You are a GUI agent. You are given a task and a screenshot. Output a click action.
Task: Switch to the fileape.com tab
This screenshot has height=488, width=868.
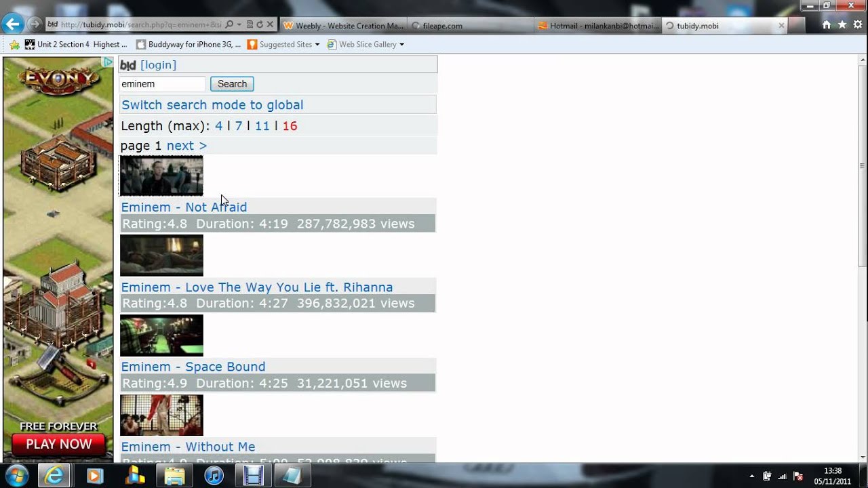coord(470,26)
